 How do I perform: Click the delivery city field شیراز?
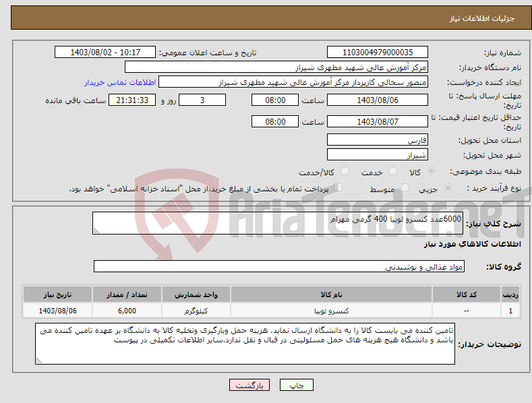point(378,155)
